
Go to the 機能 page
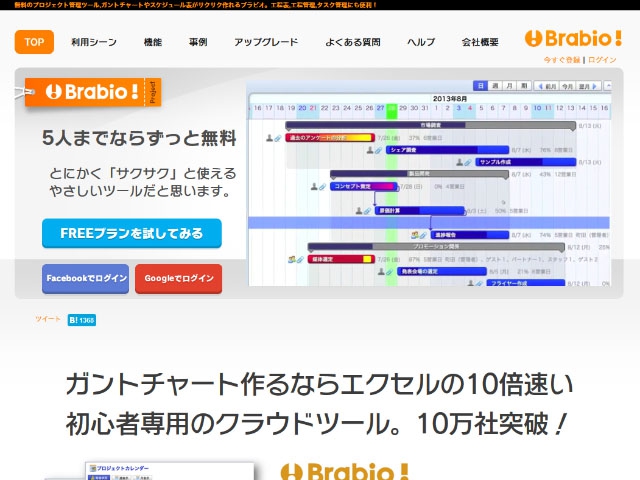tap(153, 42)
